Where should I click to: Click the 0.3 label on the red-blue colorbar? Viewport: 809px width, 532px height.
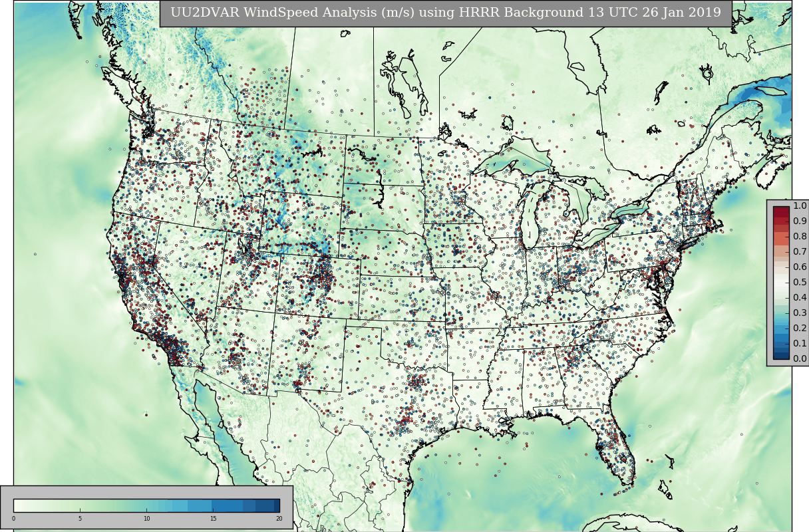click(x=800, y=313)
